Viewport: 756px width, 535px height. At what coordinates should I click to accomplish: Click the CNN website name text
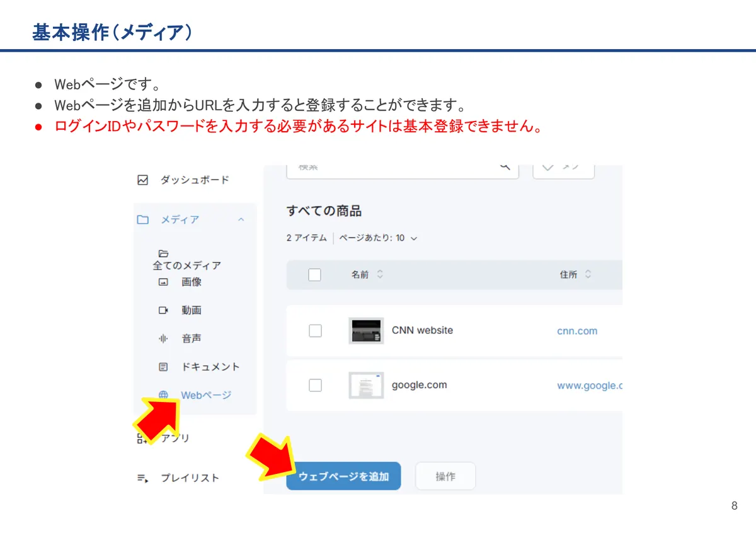pos(422,330)
